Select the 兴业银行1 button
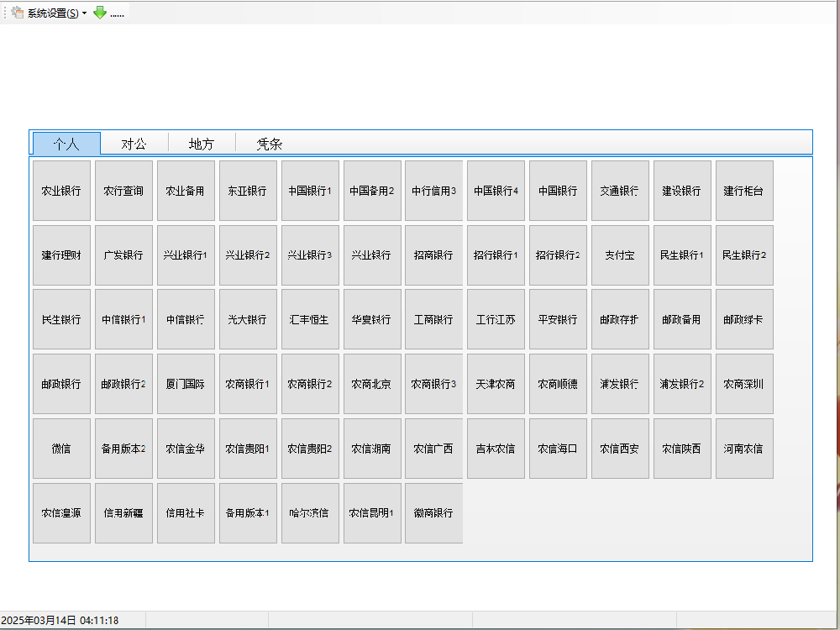The width and height of the screenshot is (840, 630). pyautogui.click(x=186, y=255)
